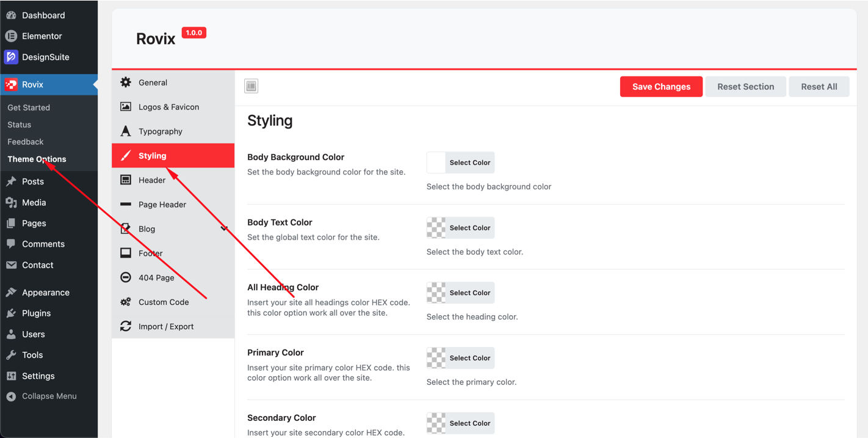Click the Collapse Menu label

coord(49,396)
